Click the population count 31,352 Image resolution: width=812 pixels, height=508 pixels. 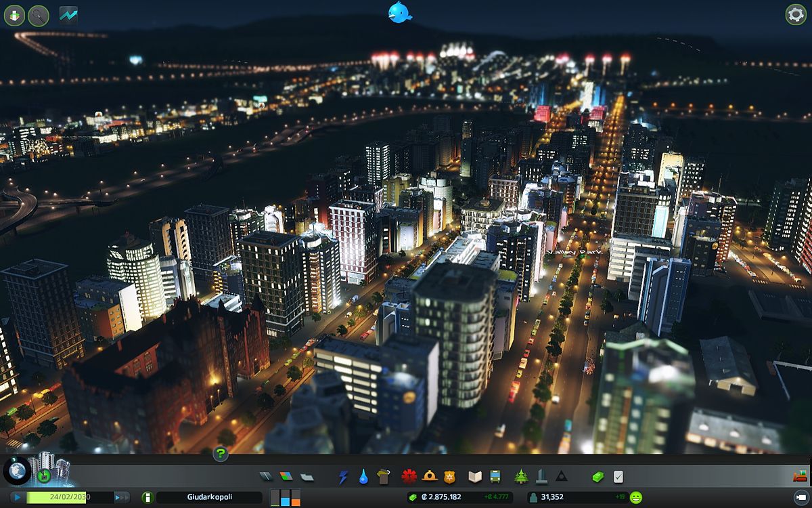click(x=552, y=497)
